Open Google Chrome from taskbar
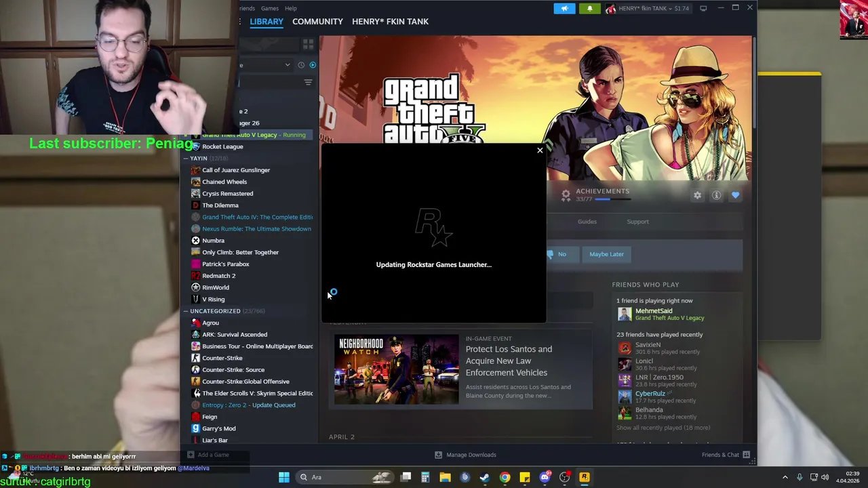This screenshot has height=488, width=868. click(x=505, y=477)
